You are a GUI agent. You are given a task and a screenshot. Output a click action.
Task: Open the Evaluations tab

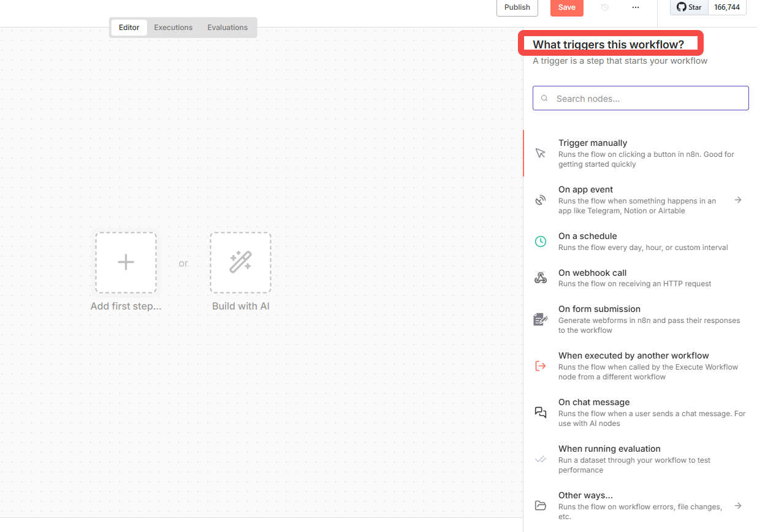coord(227,28)
